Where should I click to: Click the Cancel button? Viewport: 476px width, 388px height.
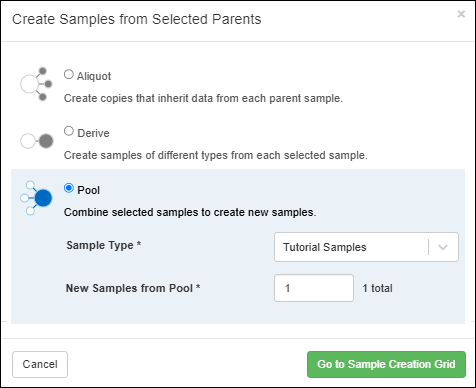pyautogui.click(x=40, y=364)
